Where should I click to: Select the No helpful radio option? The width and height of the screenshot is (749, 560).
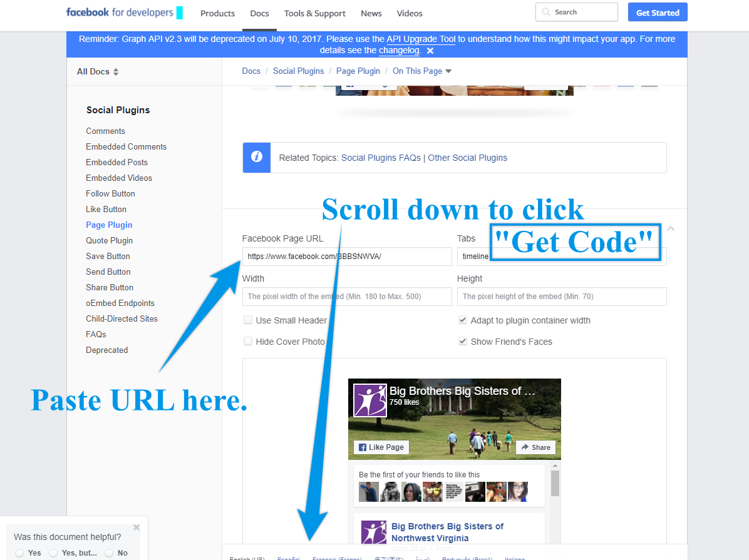(110, 553)
